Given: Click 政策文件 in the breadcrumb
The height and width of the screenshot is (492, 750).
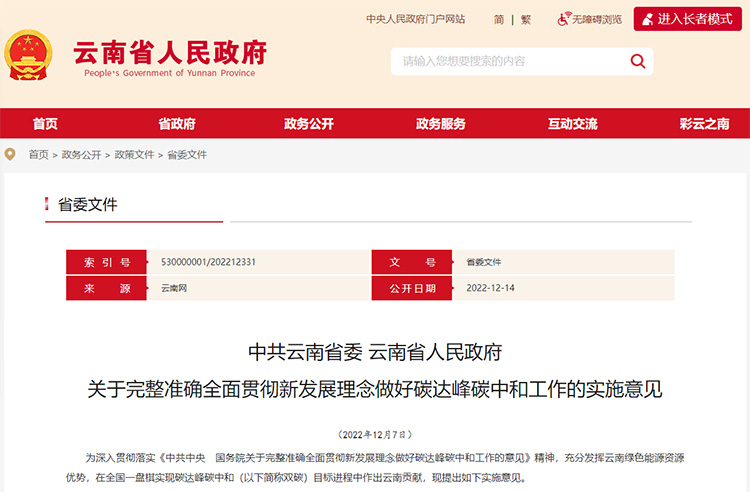Looking at the screenshot, I should click(134, 155).
